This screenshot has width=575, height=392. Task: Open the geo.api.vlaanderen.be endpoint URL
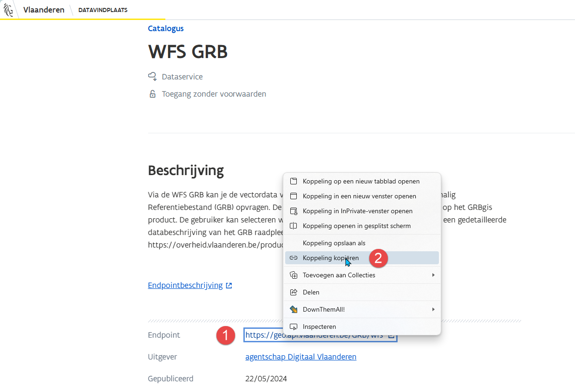314,335
